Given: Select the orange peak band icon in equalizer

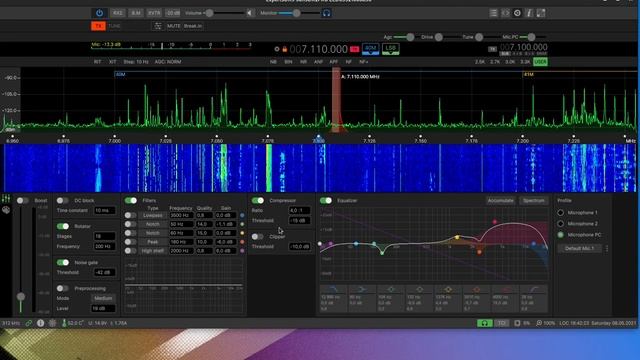Looking at the screenshot, I should pos(477,289).
